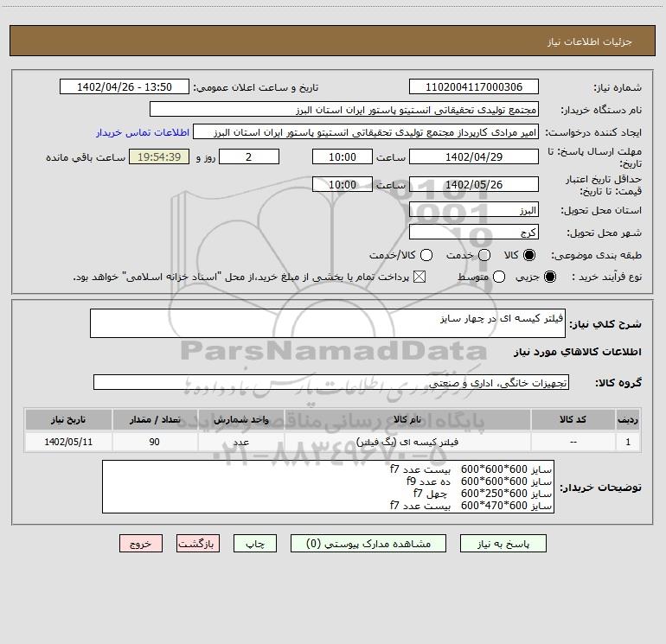Click the days remaining field showing 2
Viewport: 666px width, 644px height.
click(x=249, y=156)
